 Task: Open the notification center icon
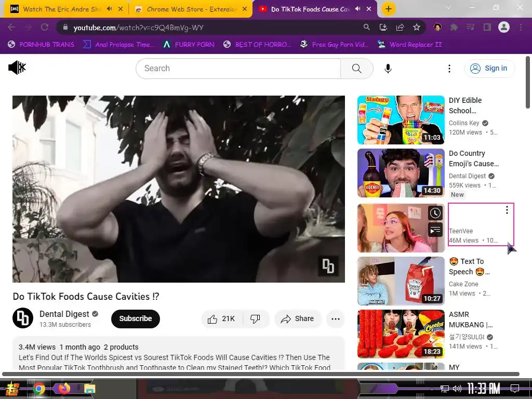[x=515, y=388]
